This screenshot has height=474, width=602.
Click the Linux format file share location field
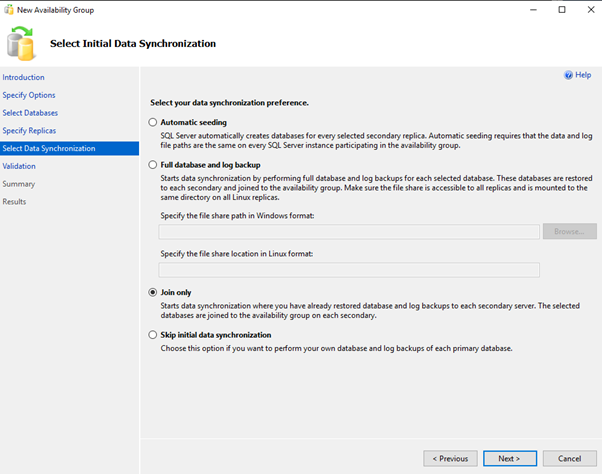pos(349,269)
